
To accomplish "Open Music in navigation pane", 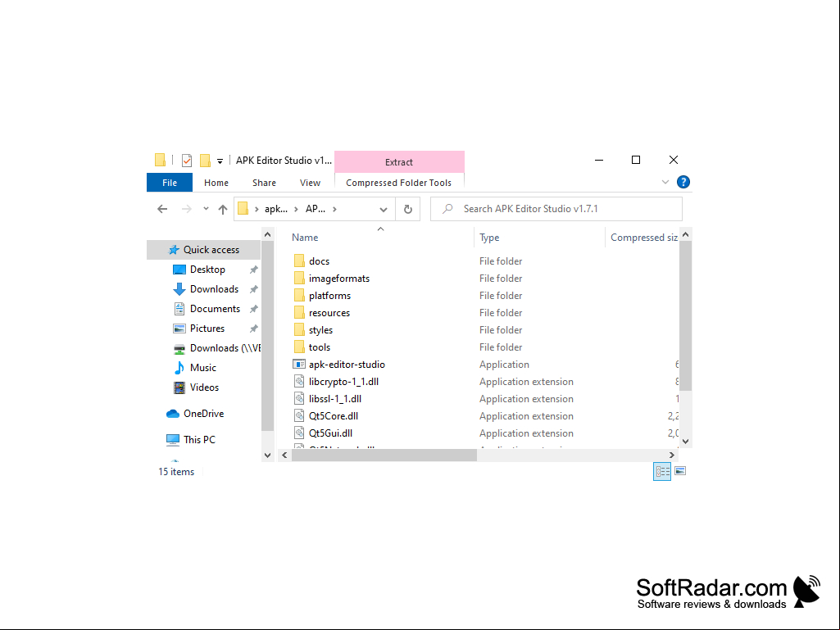I will 203,368.
